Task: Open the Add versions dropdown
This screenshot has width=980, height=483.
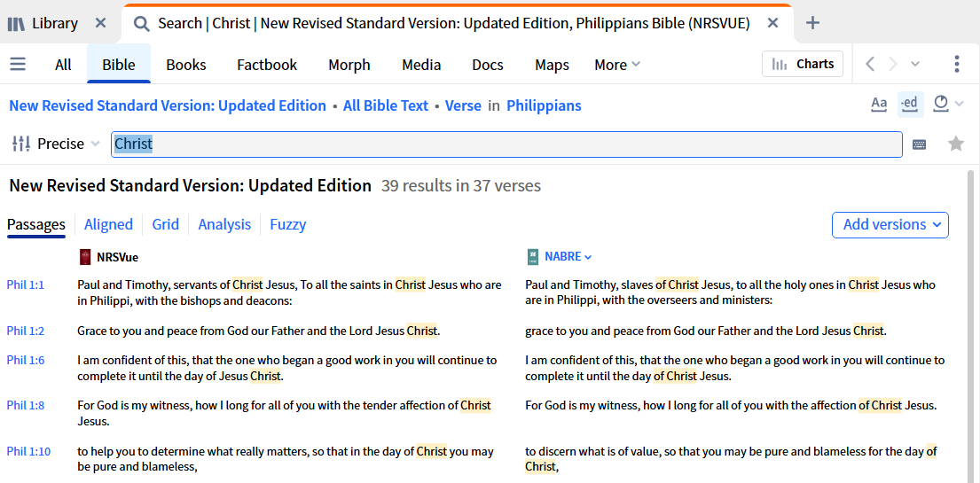Action: 890,225
